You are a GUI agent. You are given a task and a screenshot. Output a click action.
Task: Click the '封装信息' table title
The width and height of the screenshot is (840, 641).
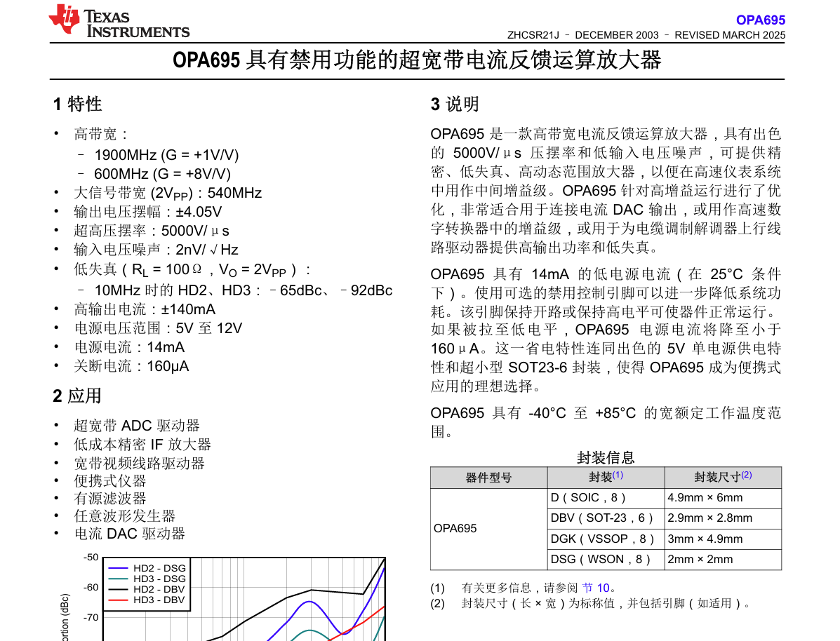(x=606, y=458)
